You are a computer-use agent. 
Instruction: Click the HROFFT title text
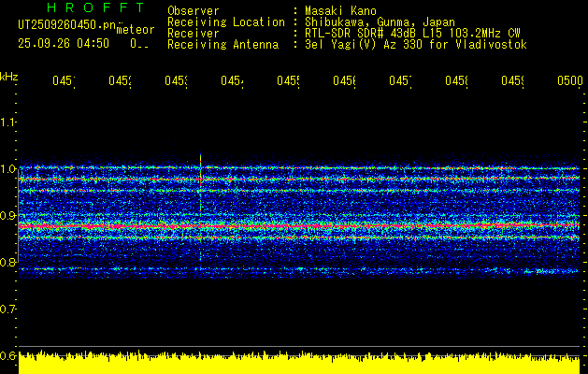96,7
